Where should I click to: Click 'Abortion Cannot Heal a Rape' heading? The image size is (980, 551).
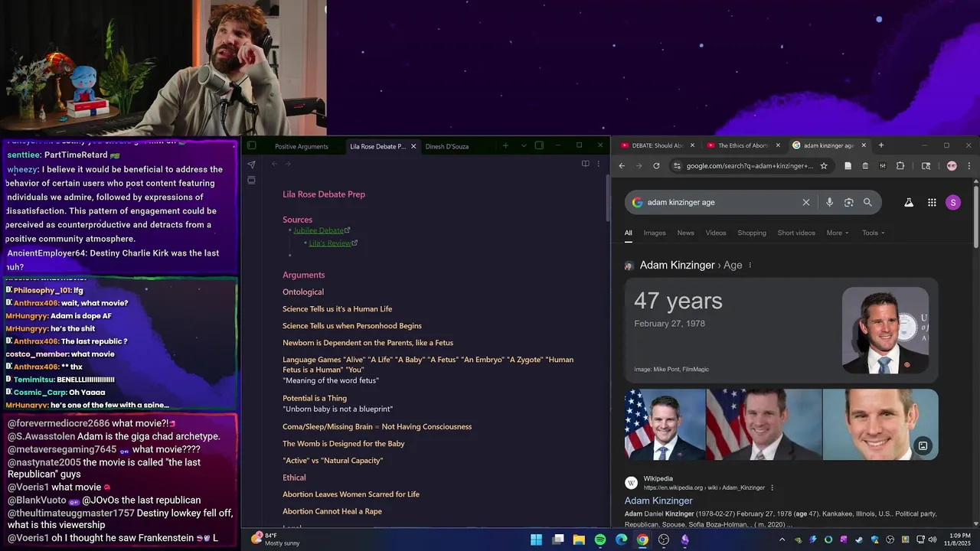pos(332,511)
